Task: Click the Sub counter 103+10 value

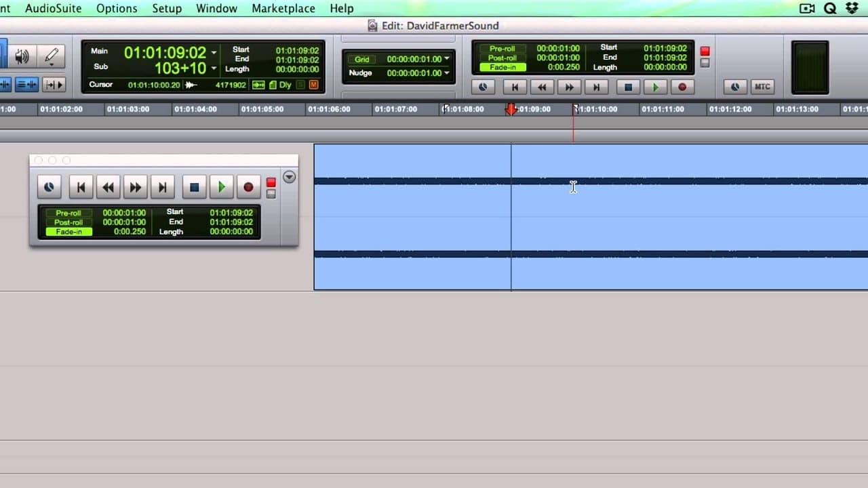Action: pos(180,68)
